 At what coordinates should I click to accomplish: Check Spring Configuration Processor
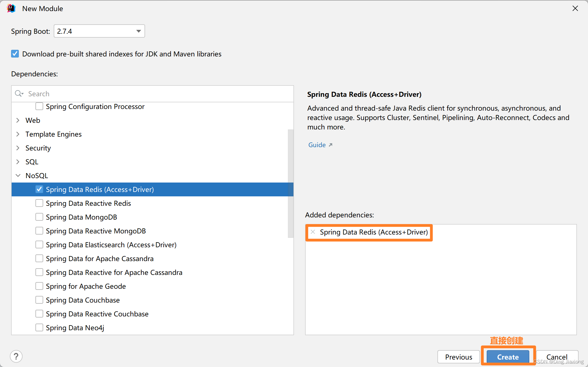[x=39, y=106]
